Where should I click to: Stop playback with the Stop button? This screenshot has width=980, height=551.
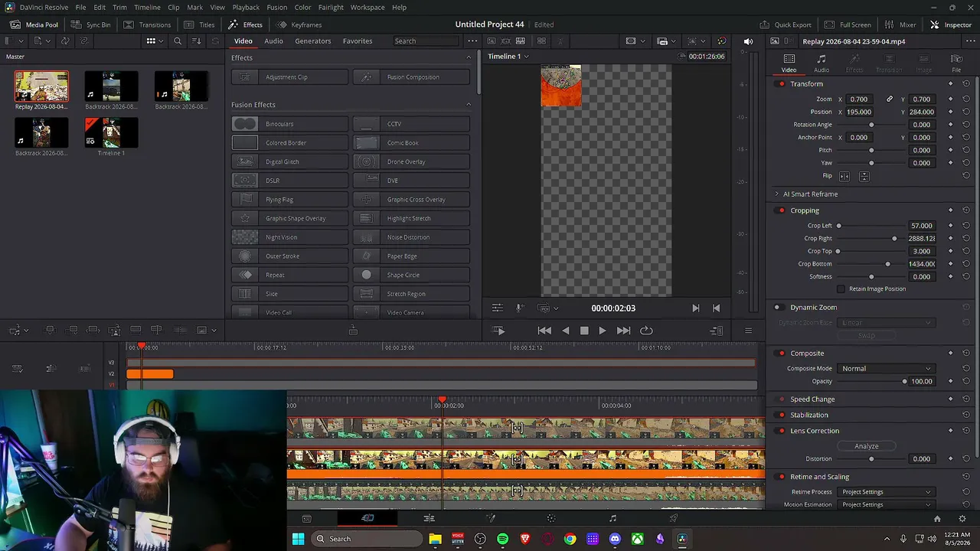coord(584,331)
